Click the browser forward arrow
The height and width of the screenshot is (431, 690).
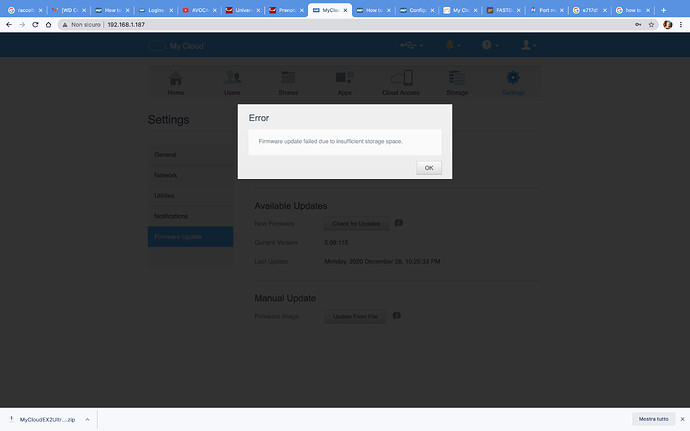coord(22,25)
